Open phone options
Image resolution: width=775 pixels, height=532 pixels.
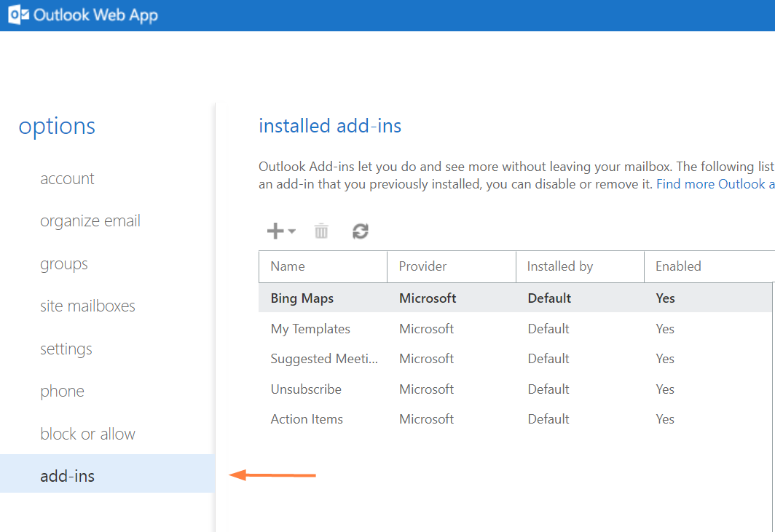63,392
